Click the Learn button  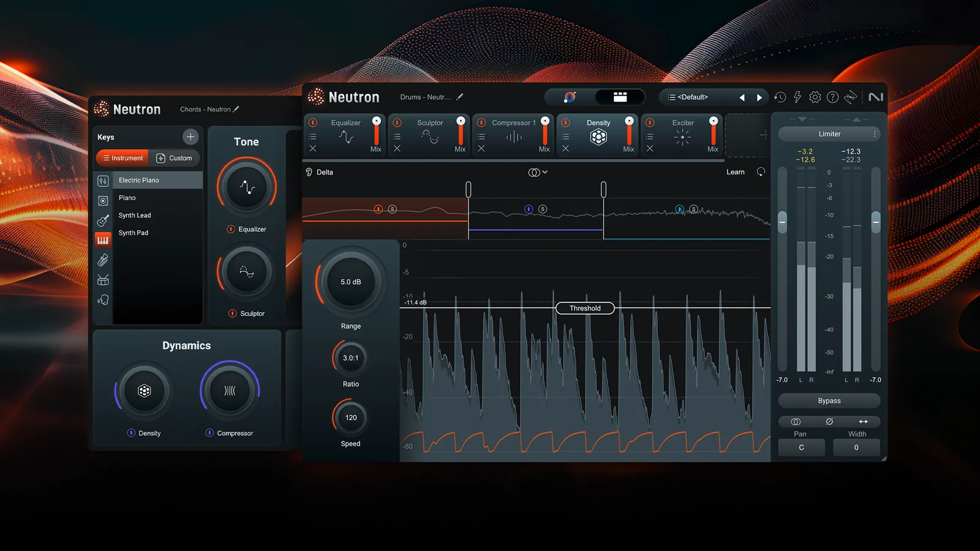736,172
